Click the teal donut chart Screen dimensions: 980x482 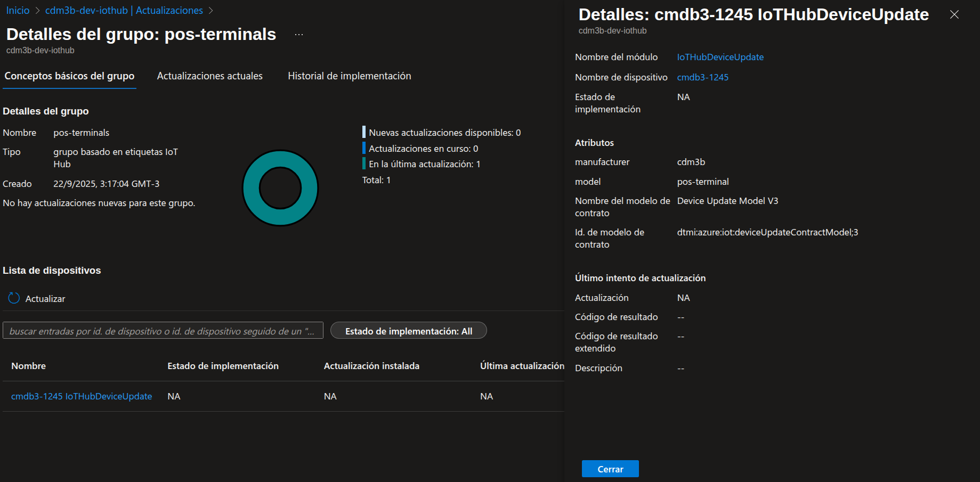(280, 188)
